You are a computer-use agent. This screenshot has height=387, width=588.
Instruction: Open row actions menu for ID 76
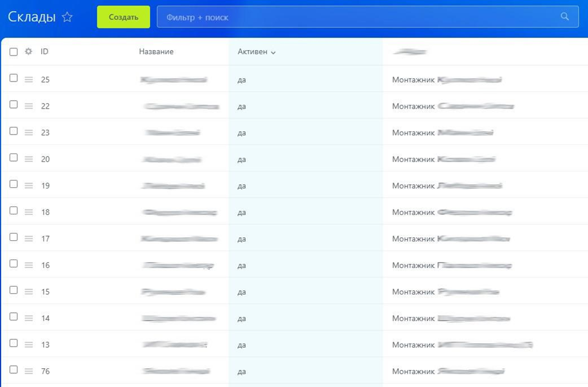click(x=28, y=371)
